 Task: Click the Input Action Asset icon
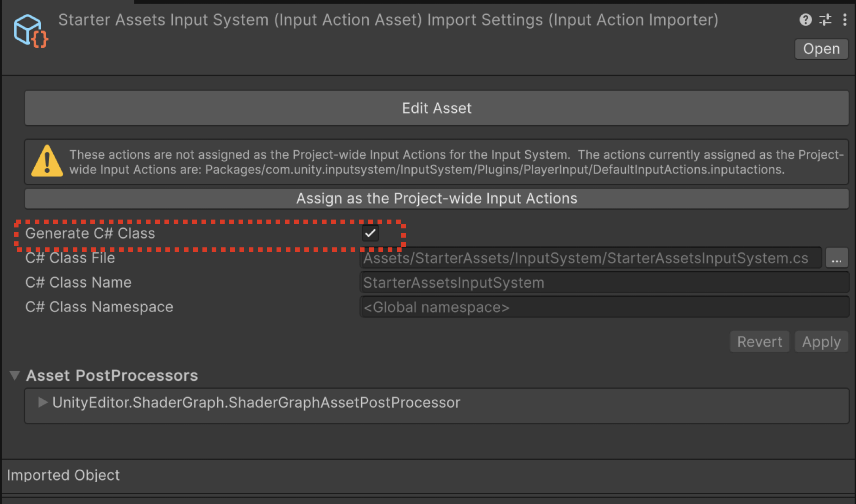31,31
